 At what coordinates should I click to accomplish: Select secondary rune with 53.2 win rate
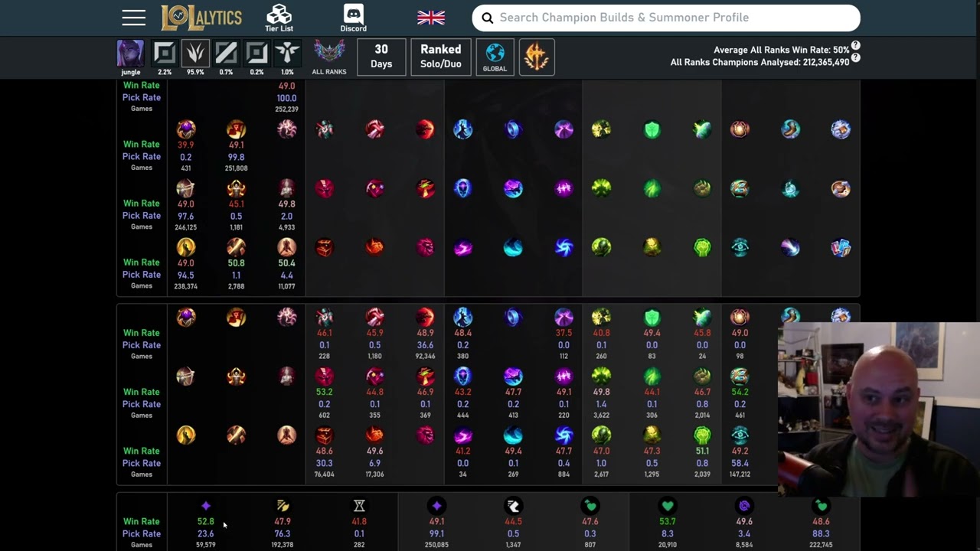325,376
